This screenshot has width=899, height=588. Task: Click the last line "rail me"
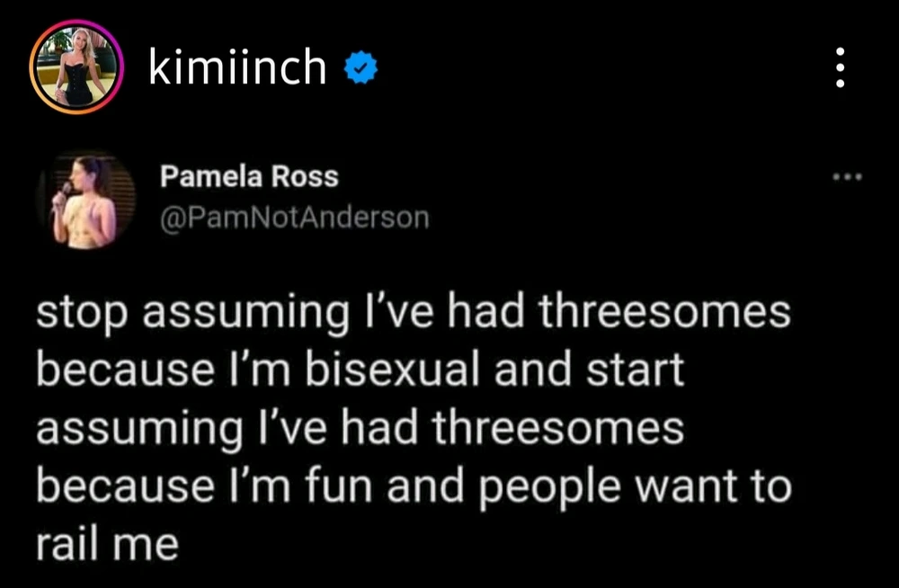[x=107, y=545]
